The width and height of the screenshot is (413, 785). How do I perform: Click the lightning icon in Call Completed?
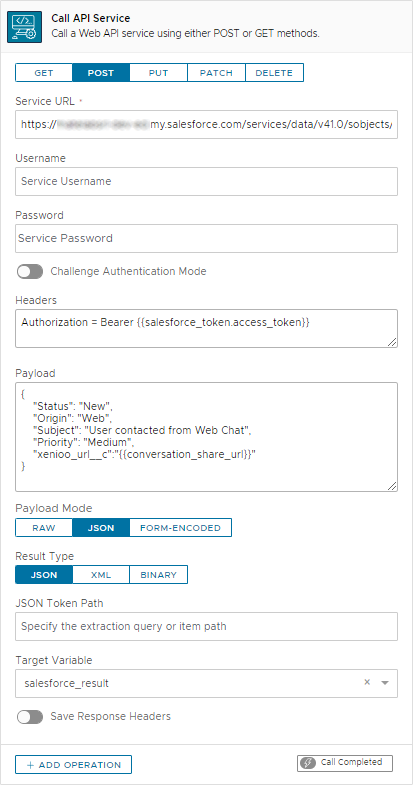click(310, 763)
